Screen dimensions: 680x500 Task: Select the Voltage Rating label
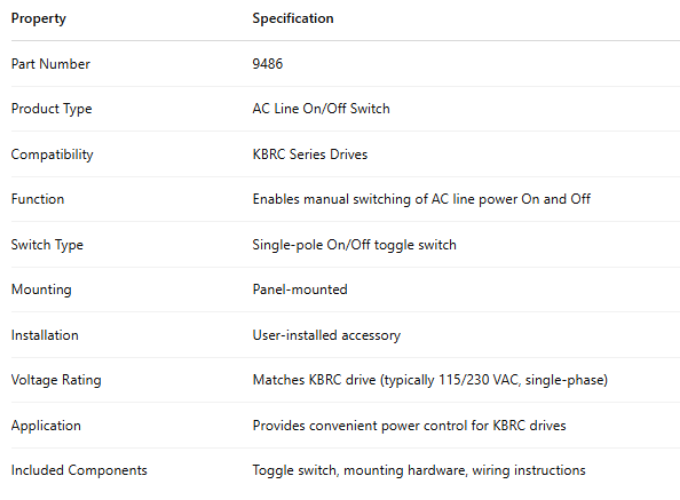click(x=56, y=380)
